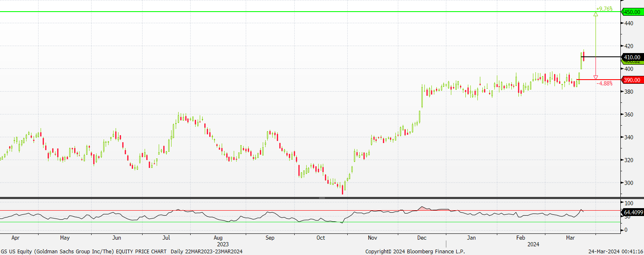The image size is (644, 255).
Task: Click the Apr month label
Action: (15, 238)
